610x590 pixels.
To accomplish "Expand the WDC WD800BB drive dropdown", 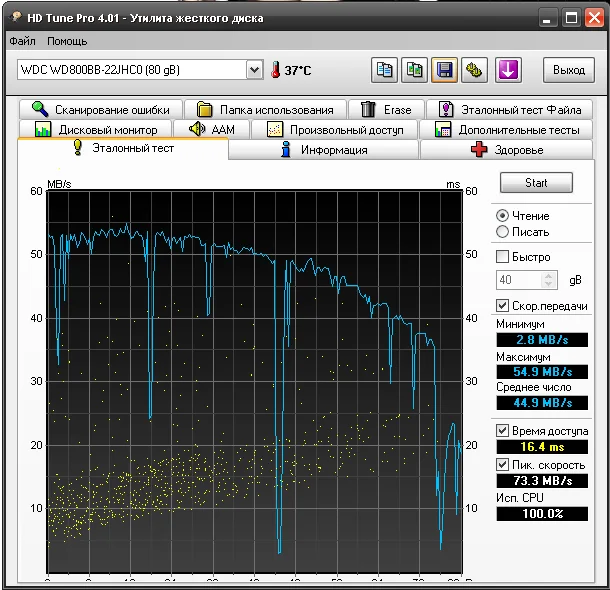I will (x=254, y=69).
